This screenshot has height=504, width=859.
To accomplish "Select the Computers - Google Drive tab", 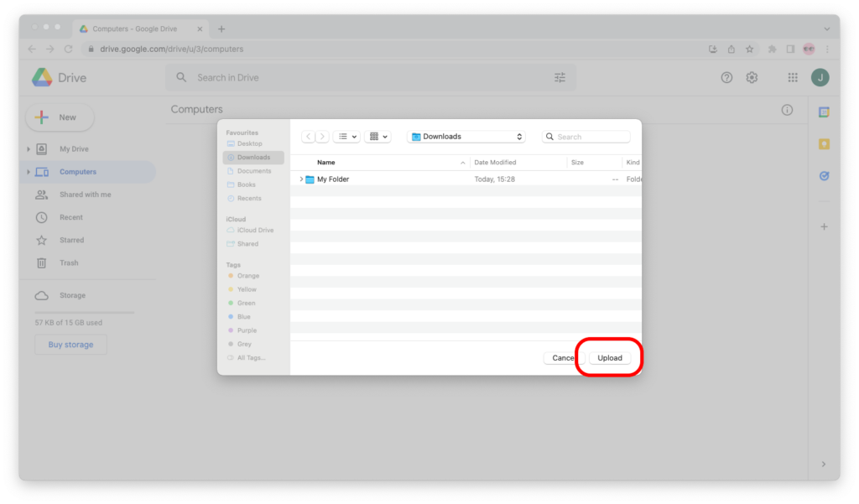I will [x=140, y=29].
